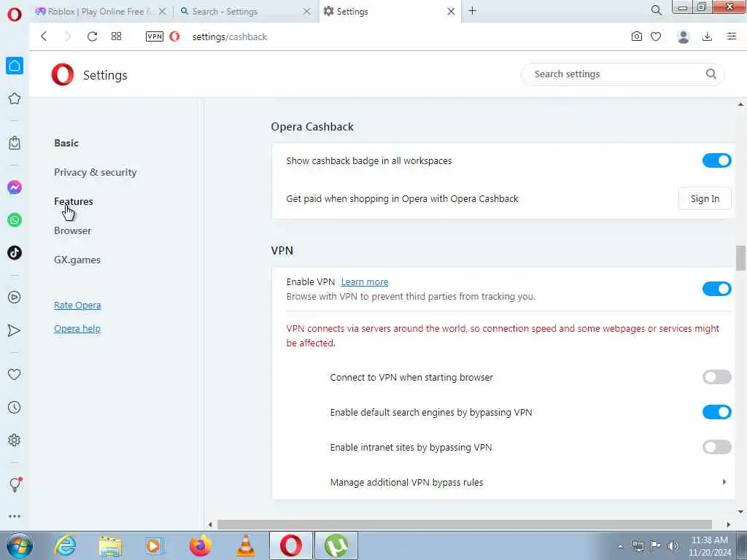Launch Internet Explorer from taskbar
This screenshot has height=560, width=747.
click(x=65, y=545)
